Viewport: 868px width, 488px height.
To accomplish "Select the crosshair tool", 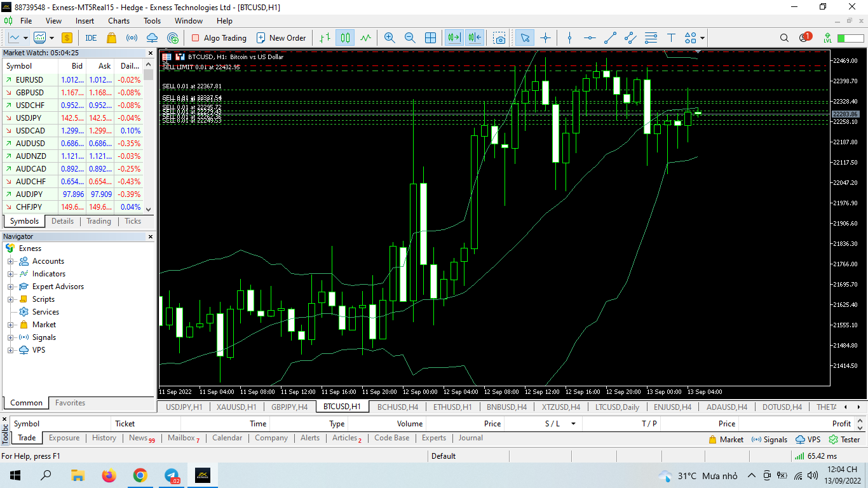I will (x=545, y=37).
